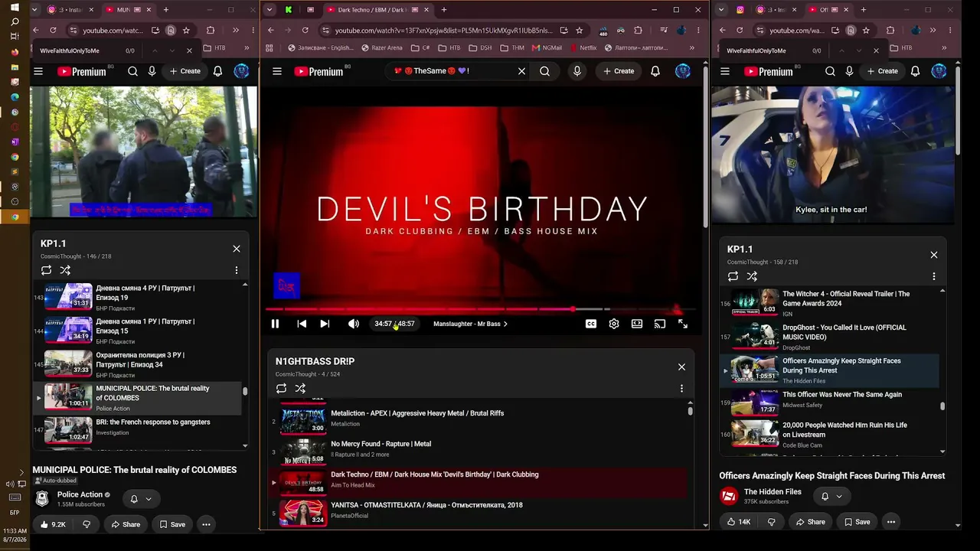Share the Officers Keep Straight Faces video
Viewport: 980px width, 551px height.
pos(810,522)
